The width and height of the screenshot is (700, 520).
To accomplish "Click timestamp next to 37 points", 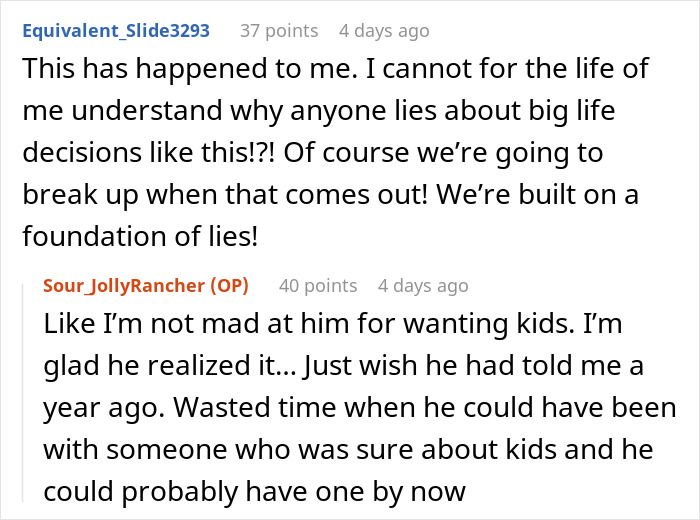I will click(384, 30).
